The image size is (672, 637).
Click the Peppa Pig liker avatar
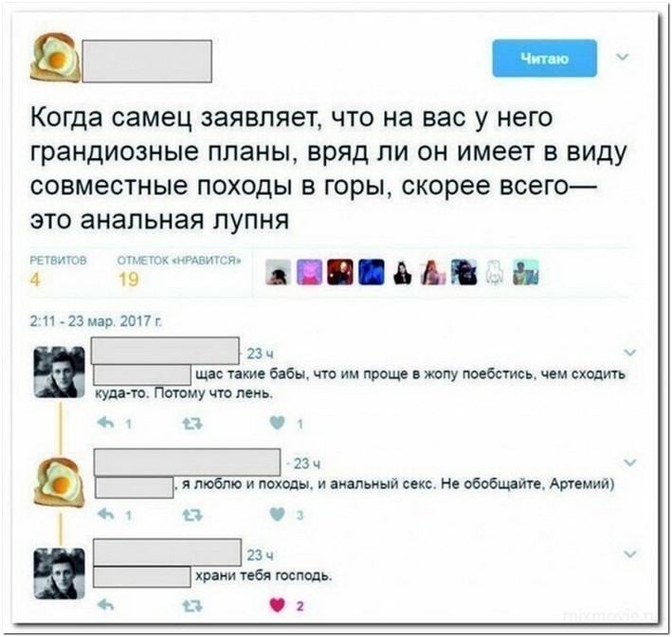tap(309, 272)
